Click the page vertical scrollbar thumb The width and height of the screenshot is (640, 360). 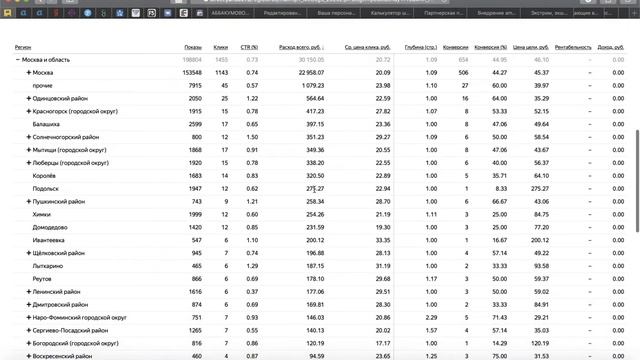point(637,181)
